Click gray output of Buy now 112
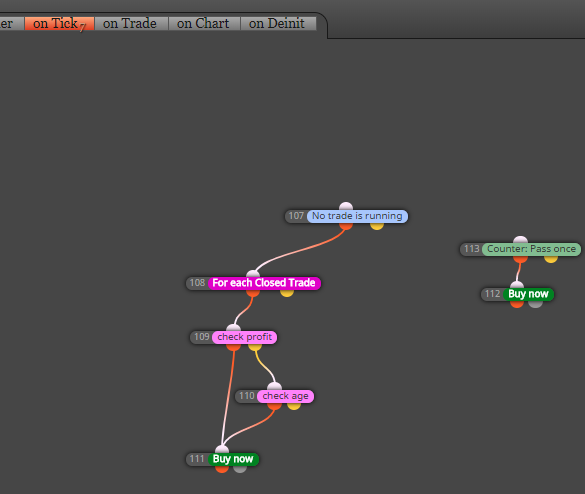The width and height of the screenshot is (585, 494). [536, 304]
